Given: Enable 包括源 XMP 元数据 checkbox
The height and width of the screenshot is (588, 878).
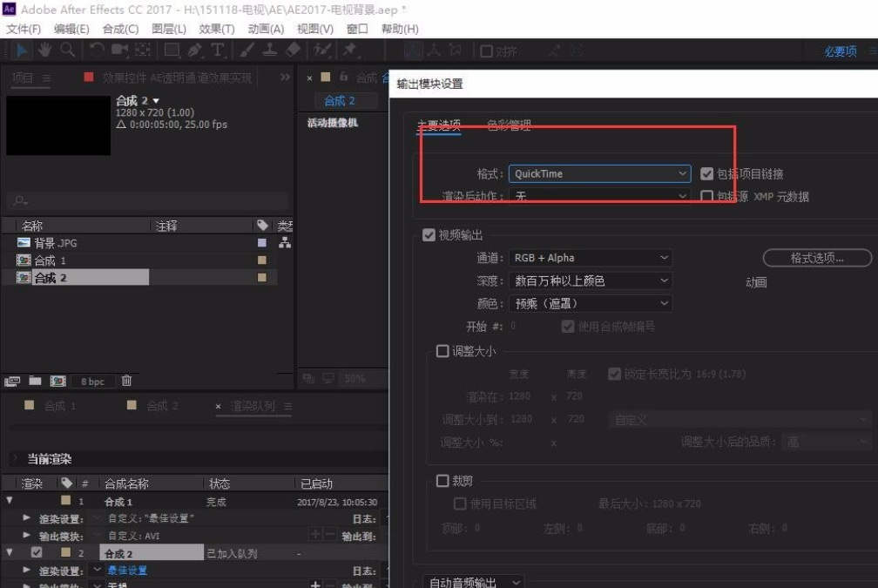Looking at the screenshot, I should [706, 196].
